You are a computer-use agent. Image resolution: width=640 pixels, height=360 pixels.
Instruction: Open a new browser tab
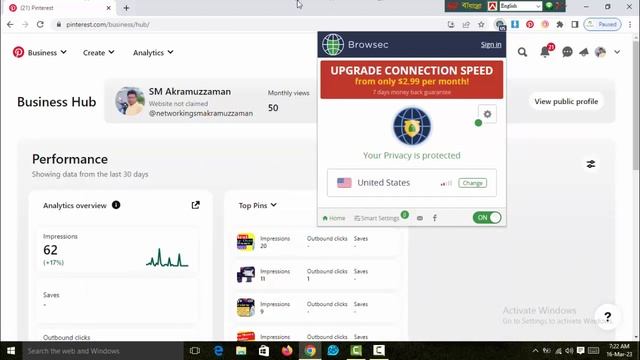tap(127, 8)
